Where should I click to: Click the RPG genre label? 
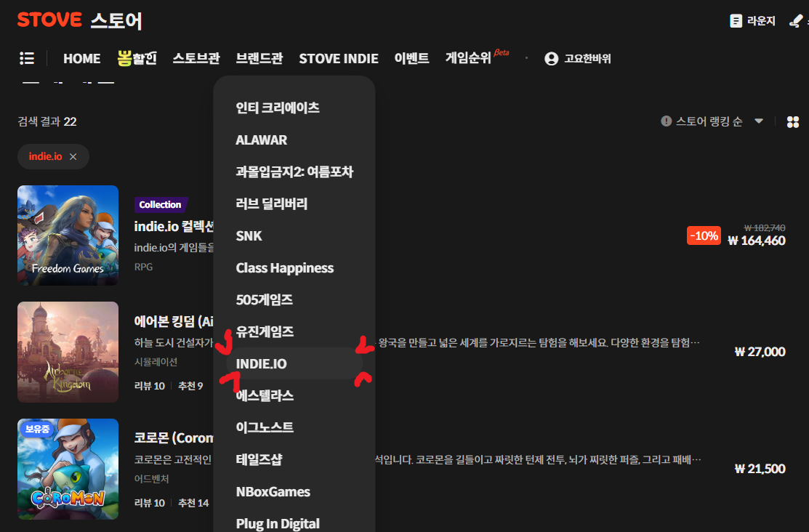tap(143, 267)
